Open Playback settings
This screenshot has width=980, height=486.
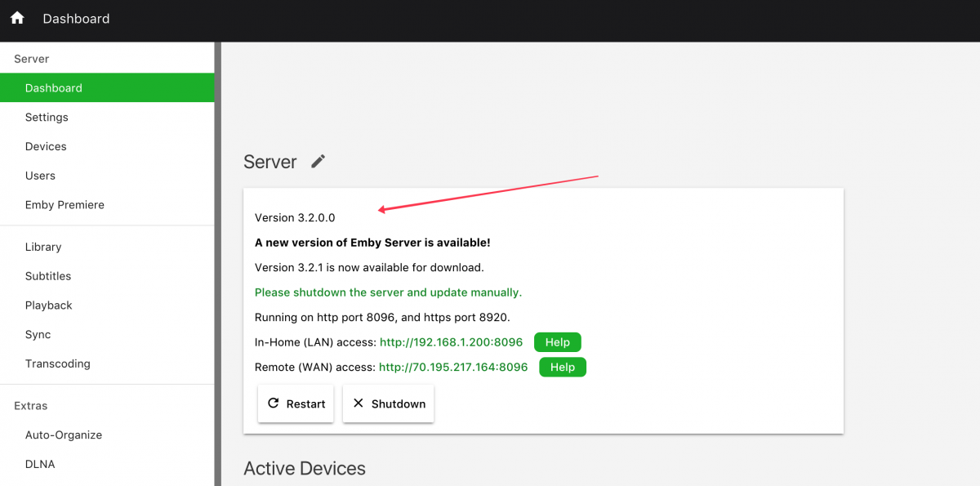pos(49,305)
